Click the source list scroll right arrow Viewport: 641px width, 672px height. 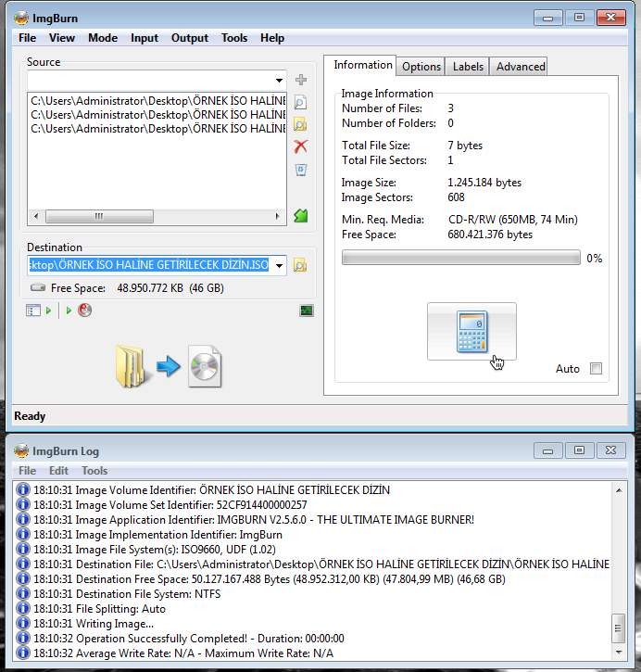(278, 216)
